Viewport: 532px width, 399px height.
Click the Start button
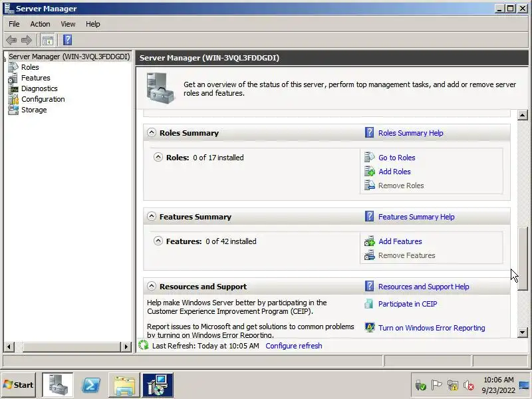(x=19, y=385)
